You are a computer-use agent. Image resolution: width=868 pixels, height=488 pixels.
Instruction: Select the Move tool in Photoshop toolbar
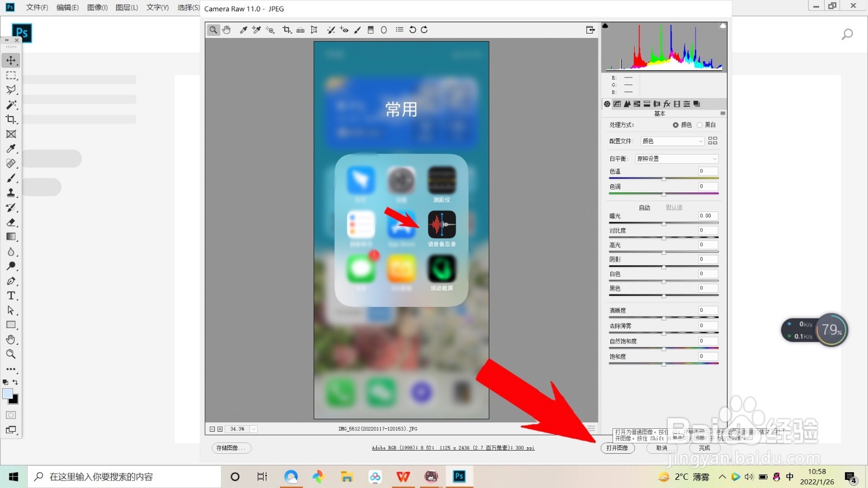11,60
